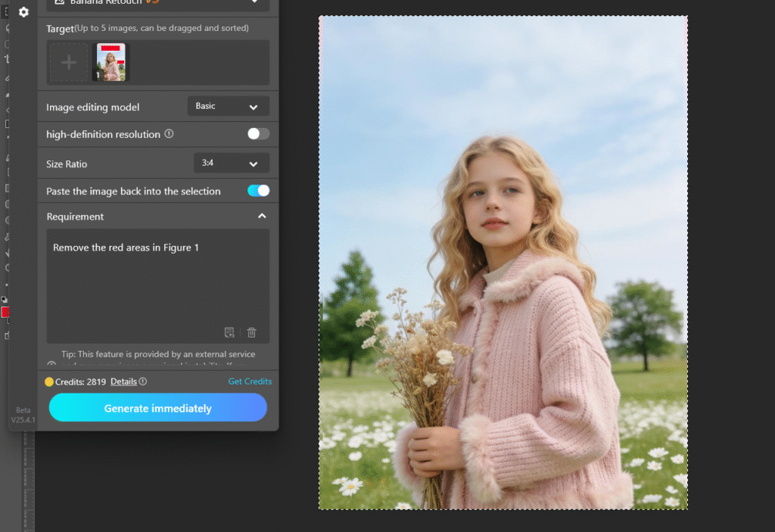The width and height of the screenshot is (775, 532).
Task: Click the Generate immediately button
Action: coord(157,407)
